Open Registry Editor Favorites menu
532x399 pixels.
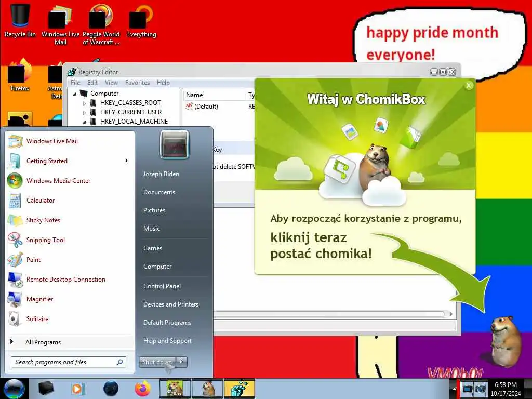[x=137, y=83]
